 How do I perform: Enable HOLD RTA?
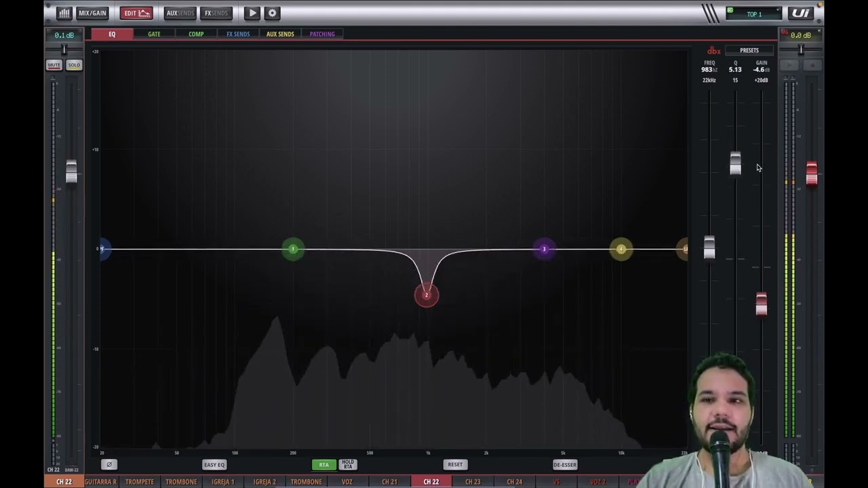347,464
